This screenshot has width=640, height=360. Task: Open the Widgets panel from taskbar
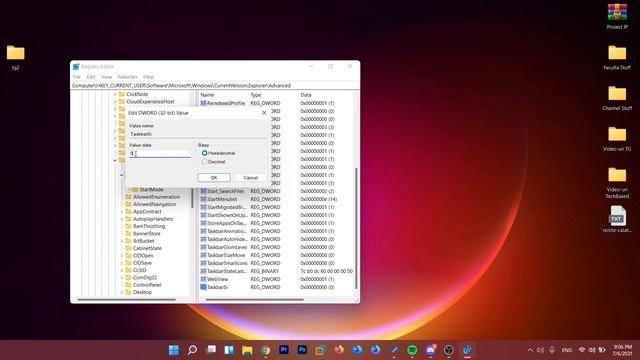(x=229, y=350)
